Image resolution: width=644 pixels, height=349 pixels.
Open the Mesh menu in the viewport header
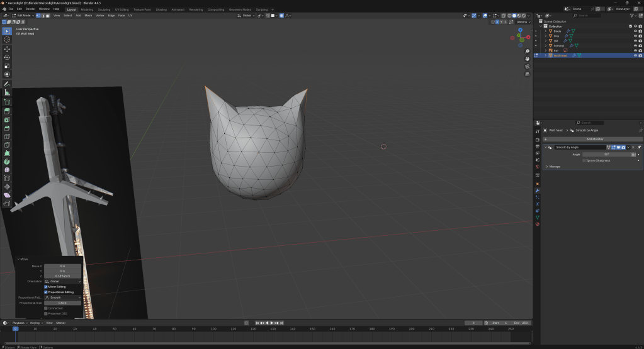(x=88, y=15)
